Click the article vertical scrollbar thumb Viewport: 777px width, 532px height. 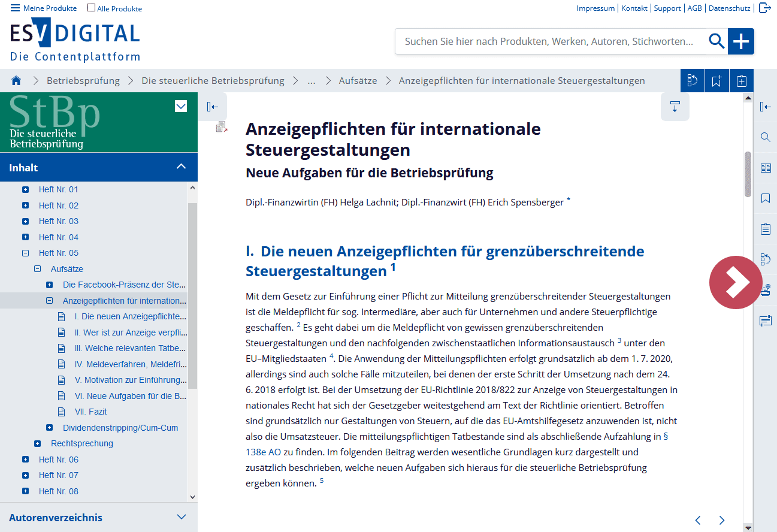[748, 174]
